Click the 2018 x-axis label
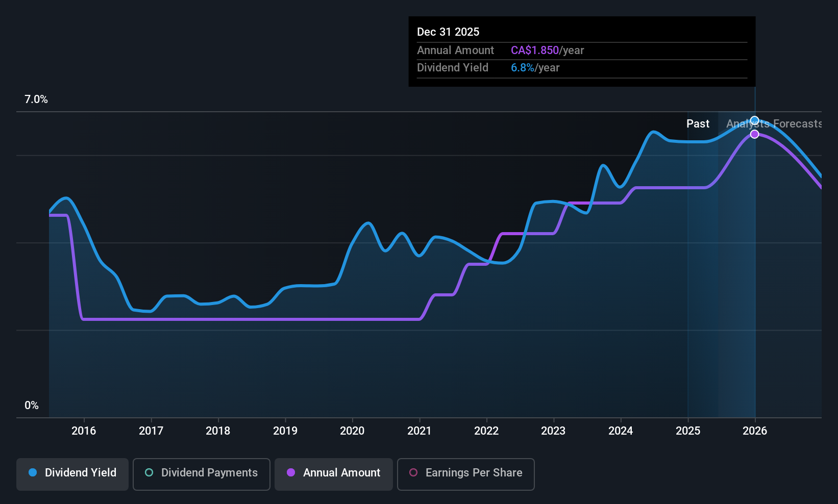Screen dimensions: 838x504 click(x=218, y=431)
